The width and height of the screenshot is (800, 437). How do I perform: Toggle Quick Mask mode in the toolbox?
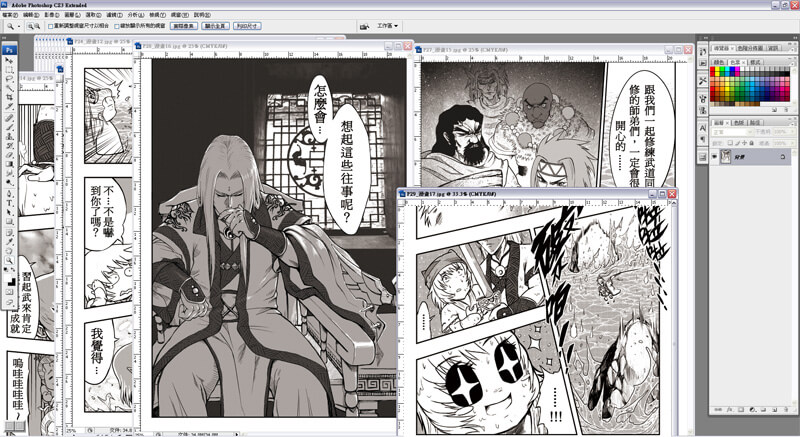[9, 292]
